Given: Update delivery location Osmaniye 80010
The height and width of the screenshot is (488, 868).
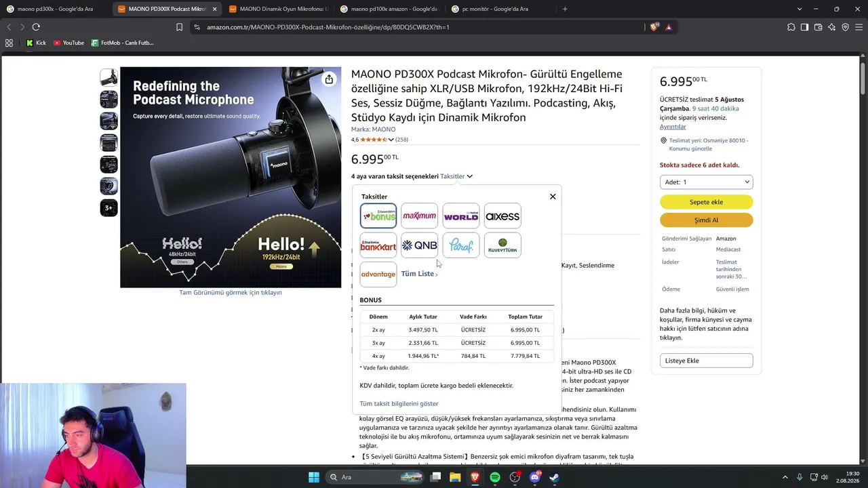Looking at the screenshot, I should tap(709, 144).
